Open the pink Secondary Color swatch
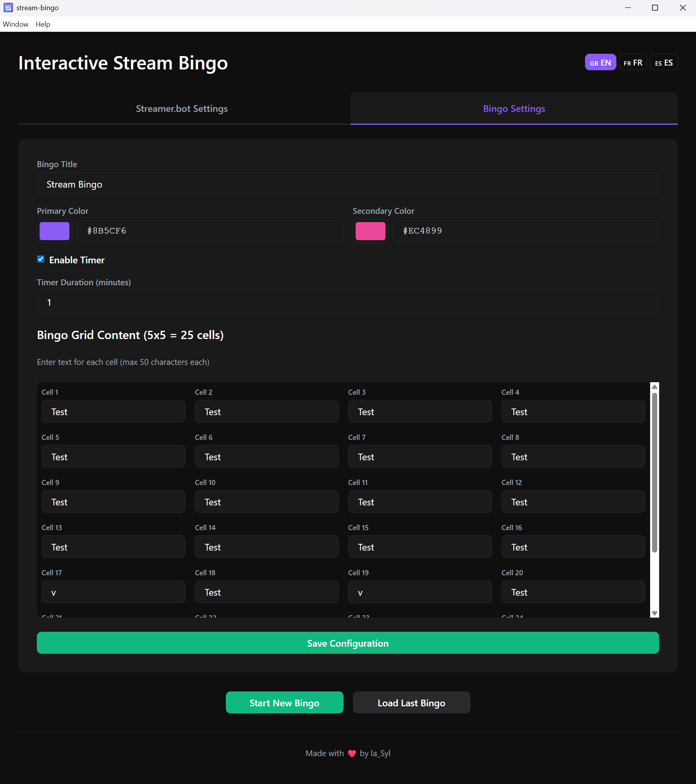The width and height of the screenshot is (696, 784). 370,231
